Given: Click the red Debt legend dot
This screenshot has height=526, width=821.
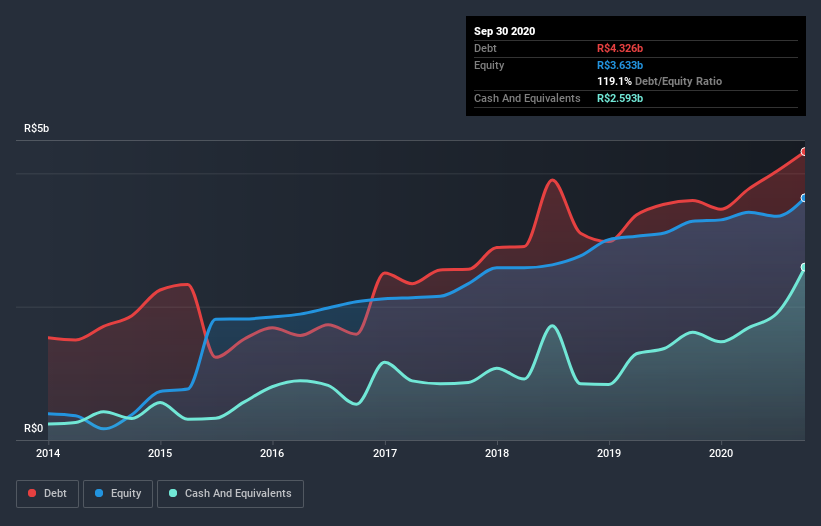Looking at the screenshot, I should click(32, 493).
